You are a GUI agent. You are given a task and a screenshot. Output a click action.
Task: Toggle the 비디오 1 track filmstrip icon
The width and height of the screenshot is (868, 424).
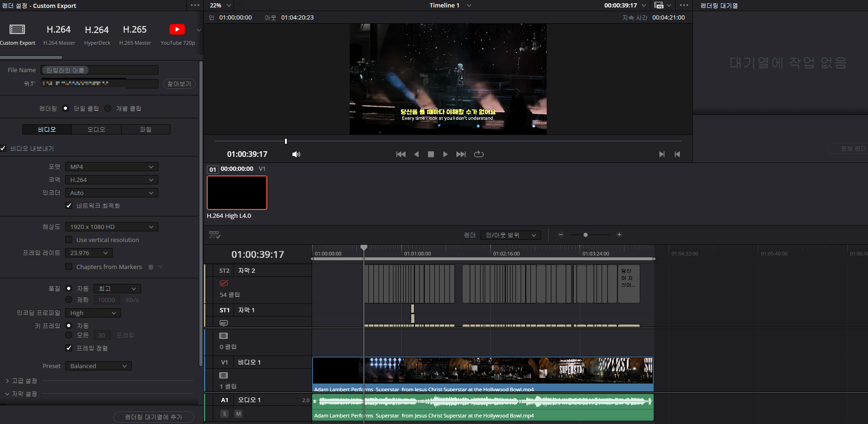224,375
